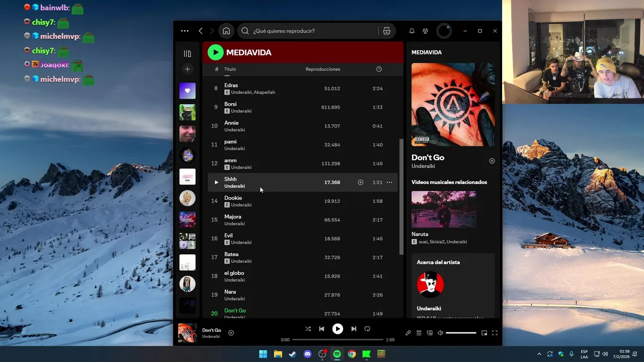
Task: Open the now-playing 'Don't Go' cover thumbnail
Action: (x=188, y=333)
